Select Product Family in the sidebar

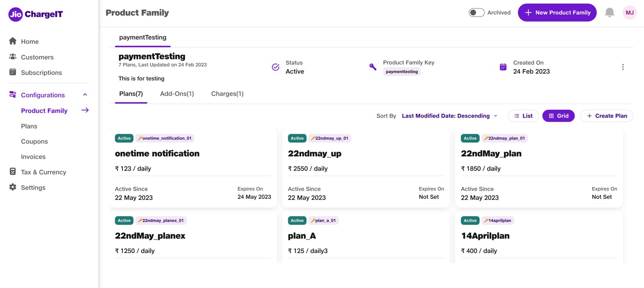pyautogui.click(x=44, y=111)
